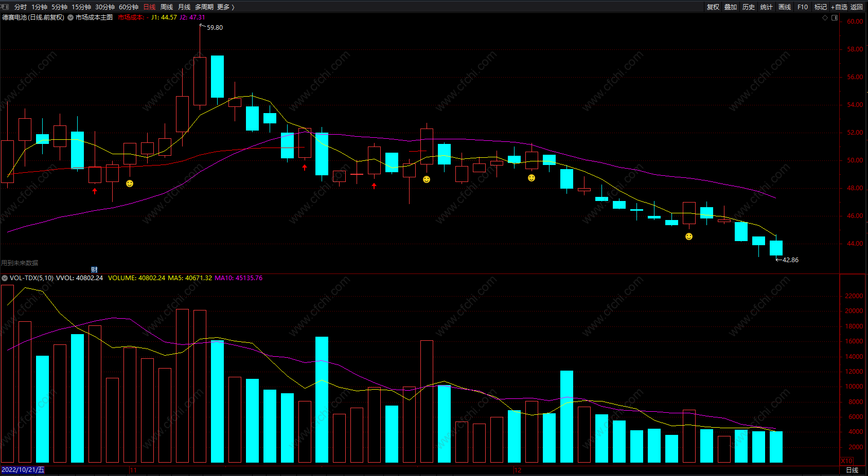
Task: Switch to the 周线 weekly chart tab
Action: pyautogui.click(x=167, y=7)
